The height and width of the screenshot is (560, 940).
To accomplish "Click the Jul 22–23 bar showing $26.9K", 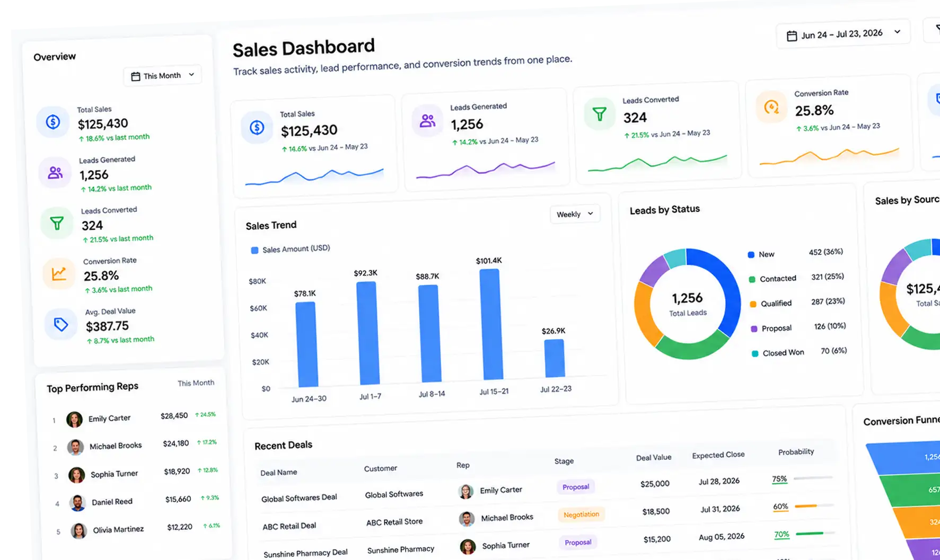I will 555,359.
